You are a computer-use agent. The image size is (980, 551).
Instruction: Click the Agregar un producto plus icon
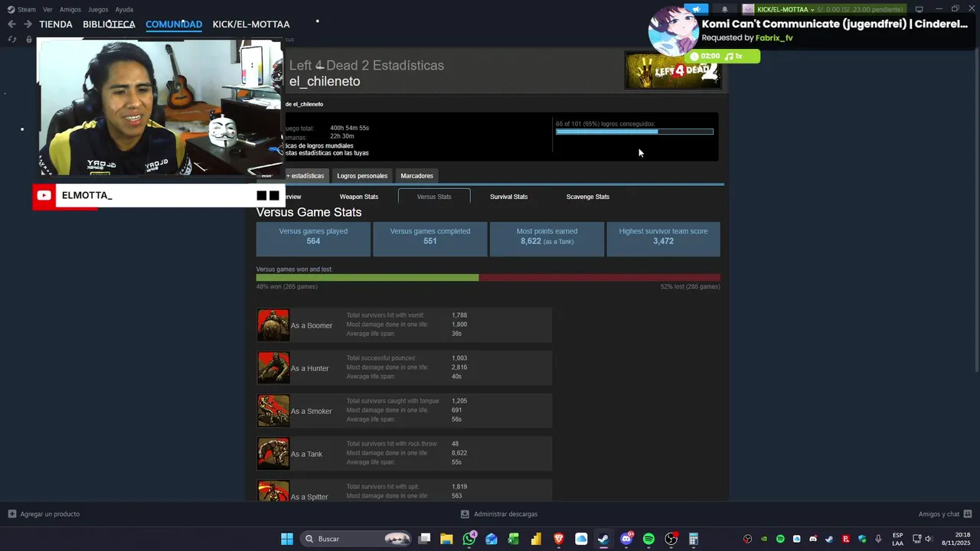[11, 514]
